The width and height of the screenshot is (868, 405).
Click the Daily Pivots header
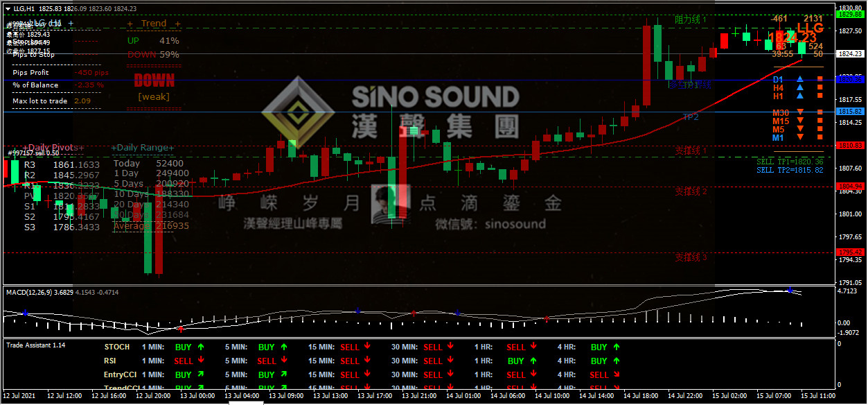(53, 147)
